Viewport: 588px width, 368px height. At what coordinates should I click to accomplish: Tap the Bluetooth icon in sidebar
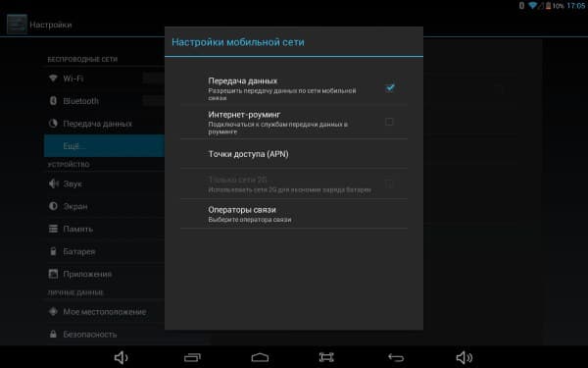tap(53, 101)
